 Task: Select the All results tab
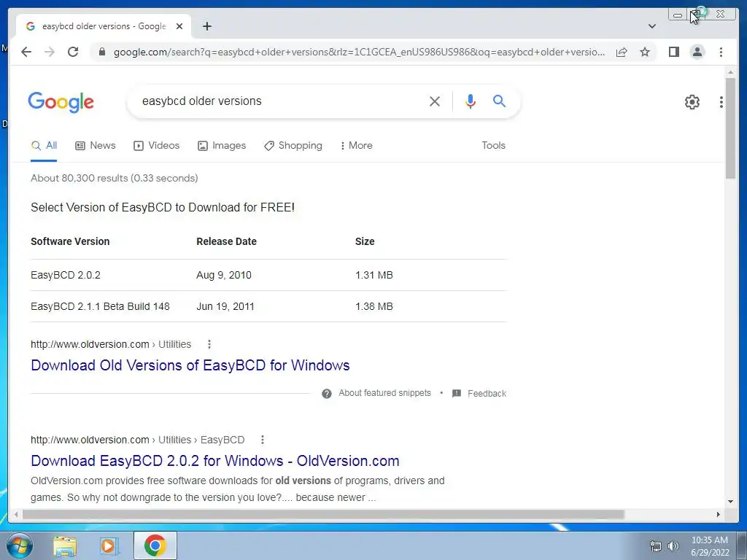pyautogui.click(x=44, y=146)
